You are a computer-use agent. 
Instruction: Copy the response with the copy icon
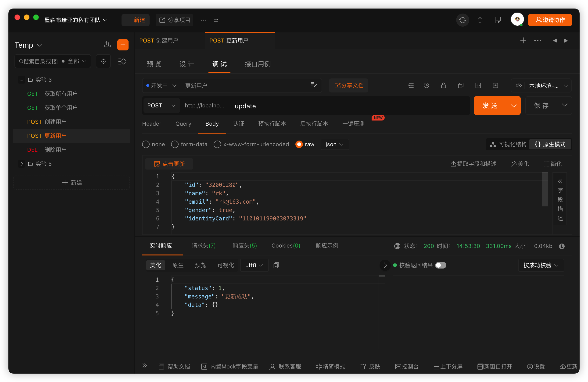click(x=276, y=265)
